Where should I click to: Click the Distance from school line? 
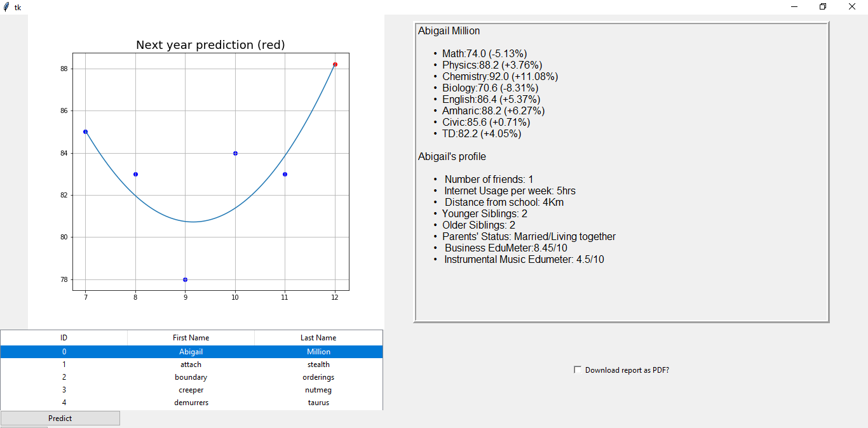coord(505,203)
